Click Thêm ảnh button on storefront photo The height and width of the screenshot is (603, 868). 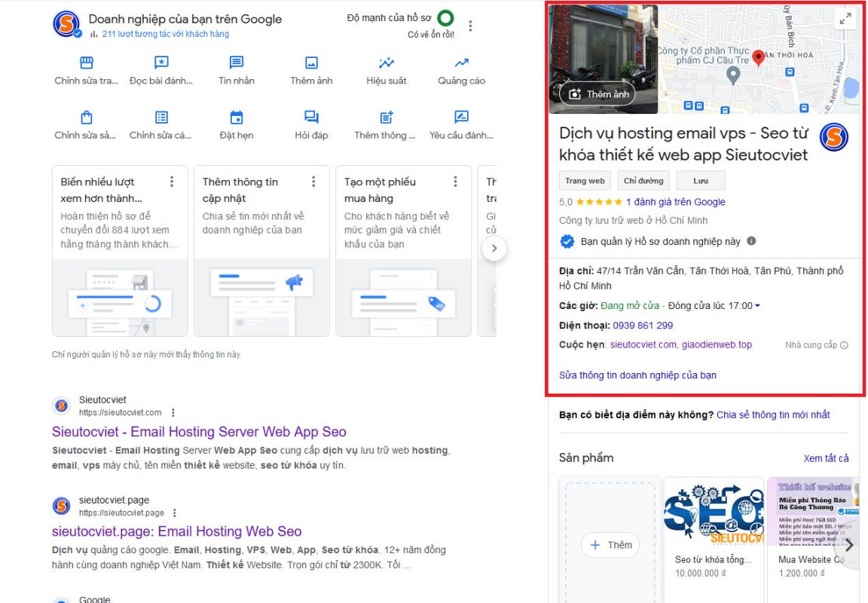click(x=598, y=94)
